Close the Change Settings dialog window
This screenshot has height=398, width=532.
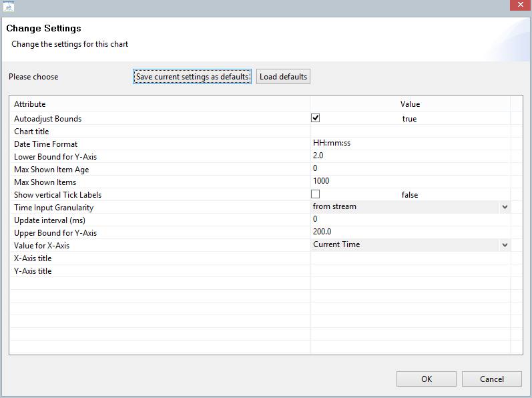point(518,6)
